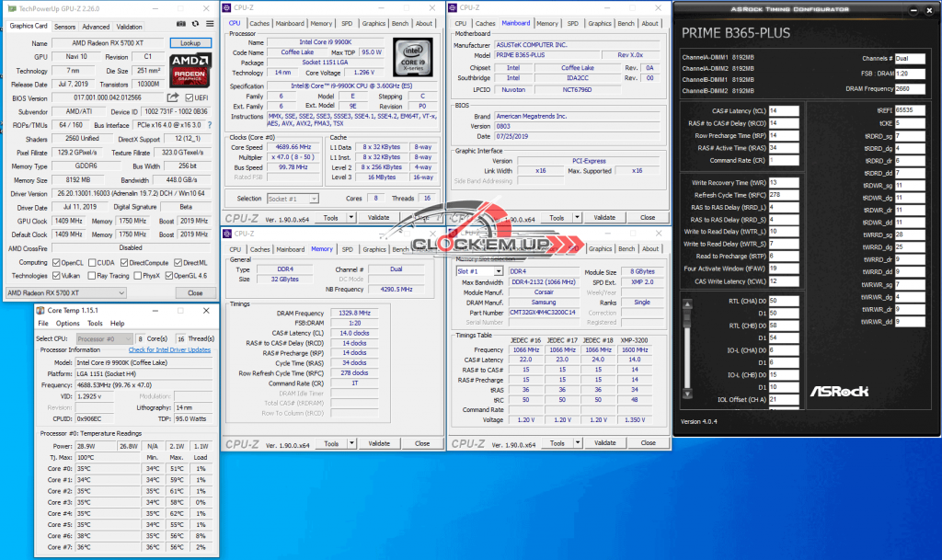Click the Bus Interface question mark icon

tap(208, 125)
